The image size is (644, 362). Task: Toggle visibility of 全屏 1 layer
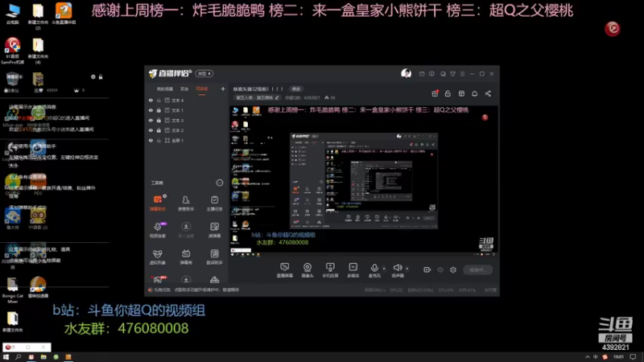151,140
